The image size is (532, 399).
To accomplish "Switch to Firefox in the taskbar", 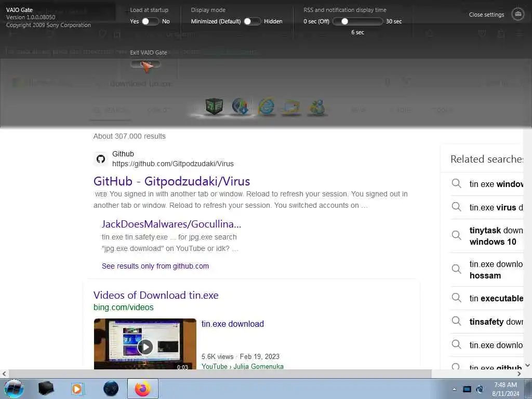I will coord(143,389).
